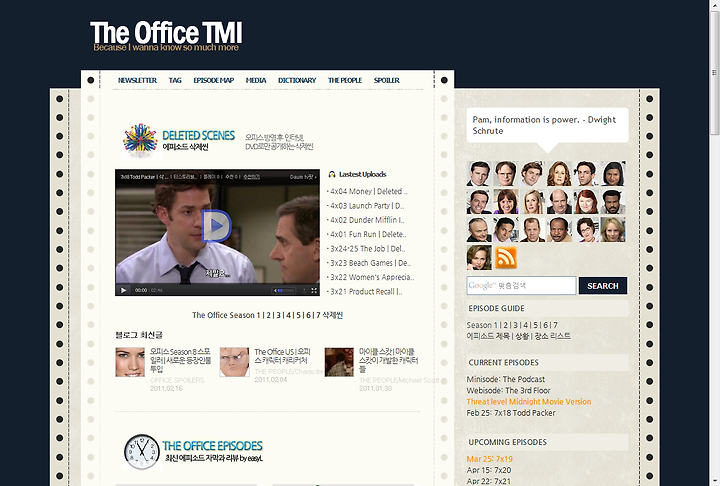Viewport: 720px width, 486px height.
Task: Click THE OFFICE EPISODES heading
Action: pos(212,446)
